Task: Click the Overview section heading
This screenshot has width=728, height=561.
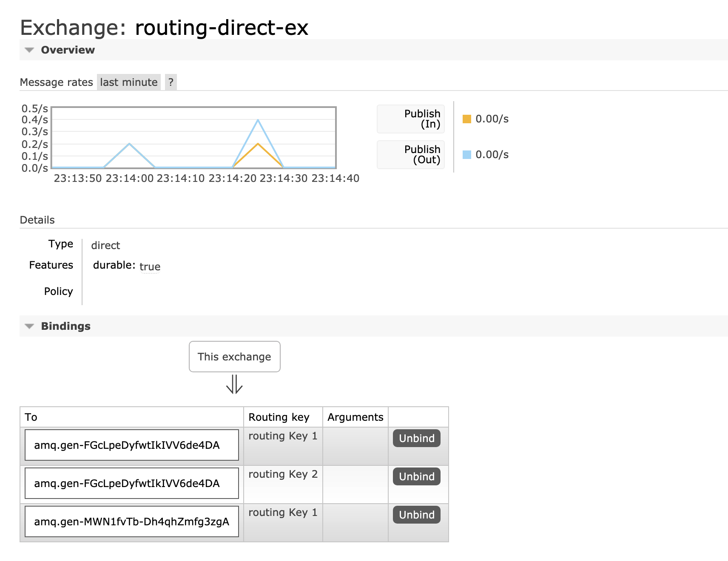Action: 68,50
